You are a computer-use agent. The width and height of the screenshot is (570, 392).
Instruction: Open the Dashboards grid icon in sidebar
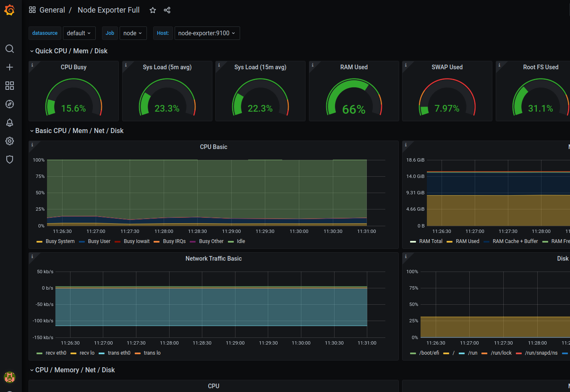(10, 86)
